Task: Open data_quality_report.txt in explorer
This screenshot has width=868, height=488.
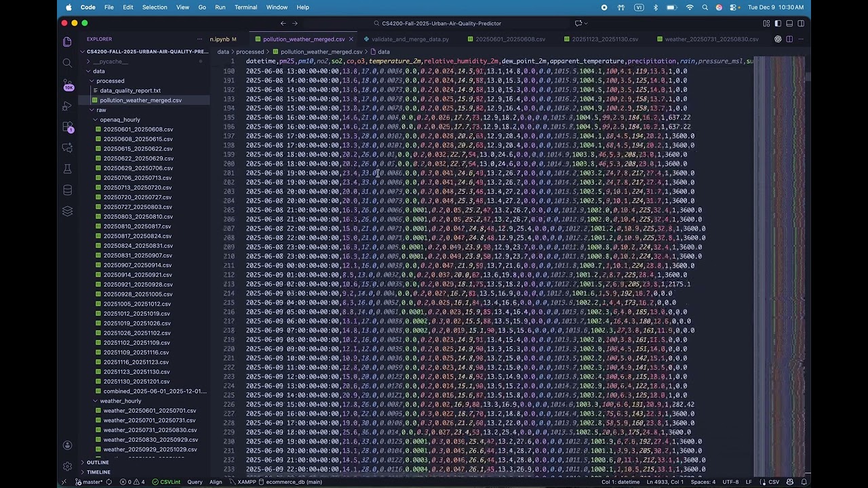Action: (130, 90)
